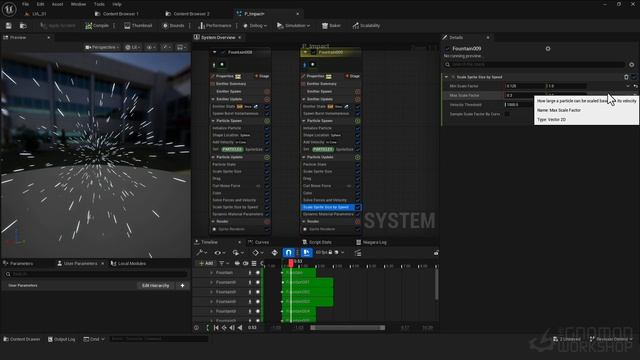Screen dimensions: 640x360
Task: Switch to the Script Stats tab
Action: (316, 242)
